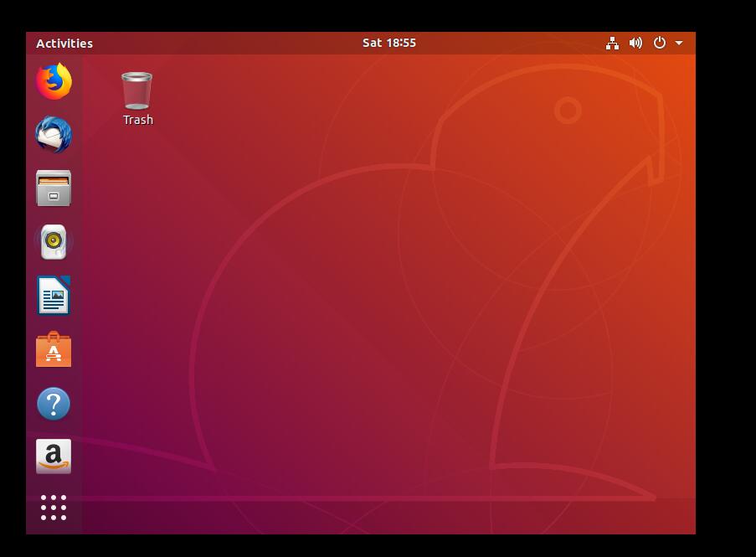Click the volume speaker icon
The height and width of the screenshot is (557, 756).
coord(635,43)
